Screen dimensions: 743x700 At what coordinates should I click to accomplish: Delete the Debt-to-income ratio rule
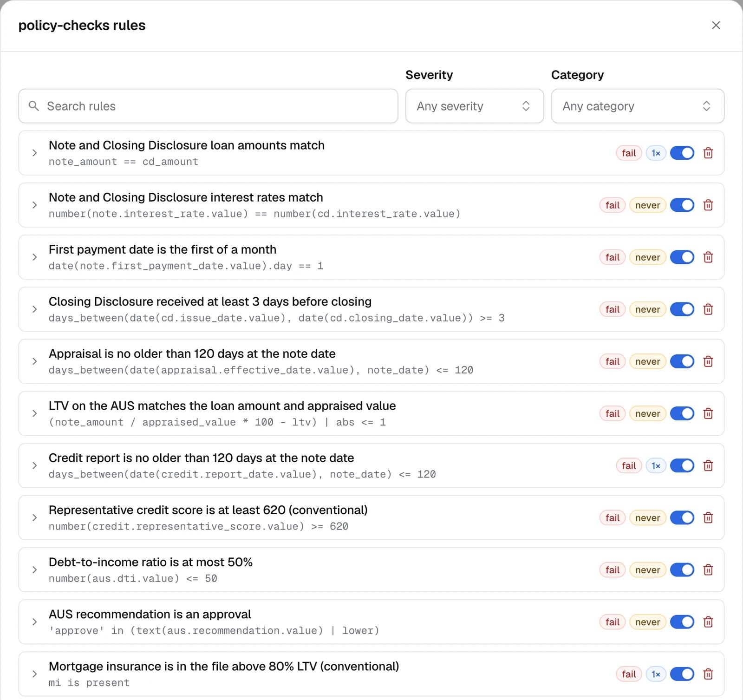point(708,570)
